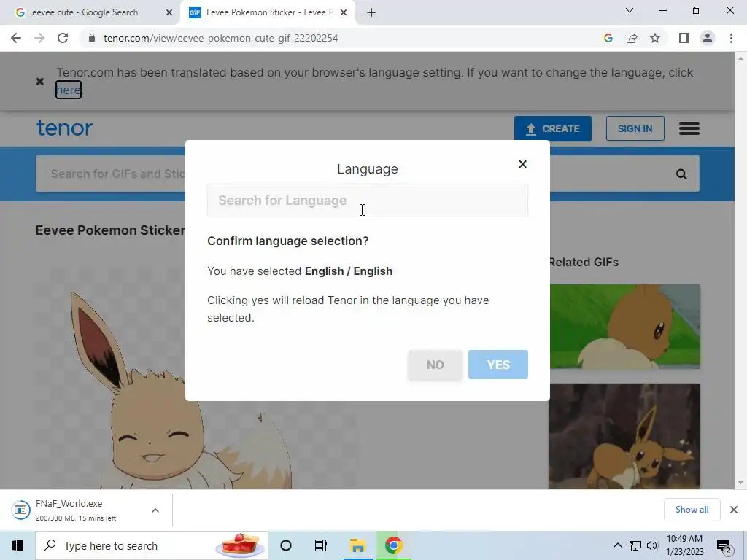Expand FNaF_World.exe download options chevron
This screenshot has width=747, height=560.
(155, 510)
